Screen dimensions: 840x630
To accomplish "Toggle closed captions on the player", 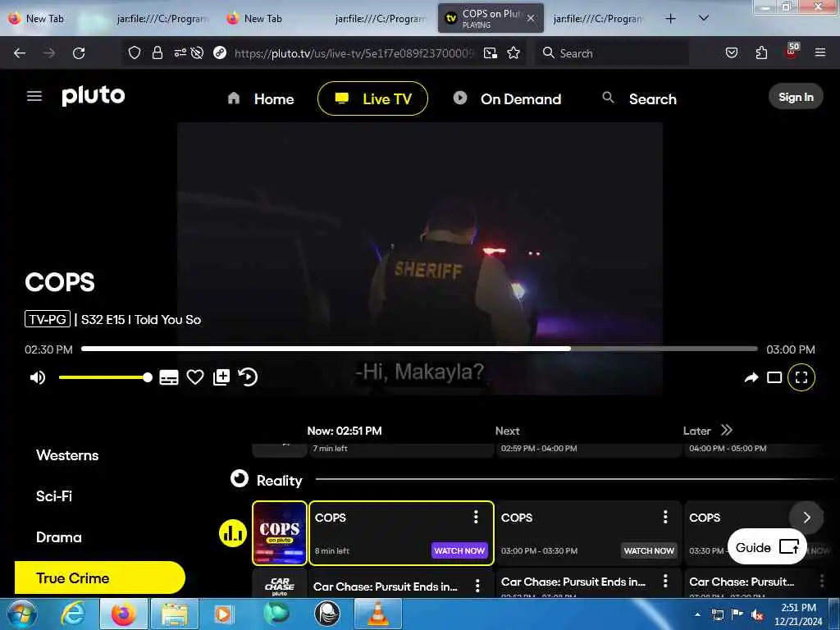I will click(x=169, y=377).
